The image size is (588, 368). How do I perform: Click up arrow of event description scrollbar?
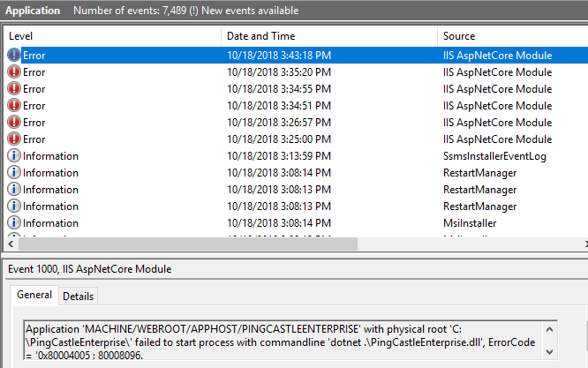[x=549, y=329]
